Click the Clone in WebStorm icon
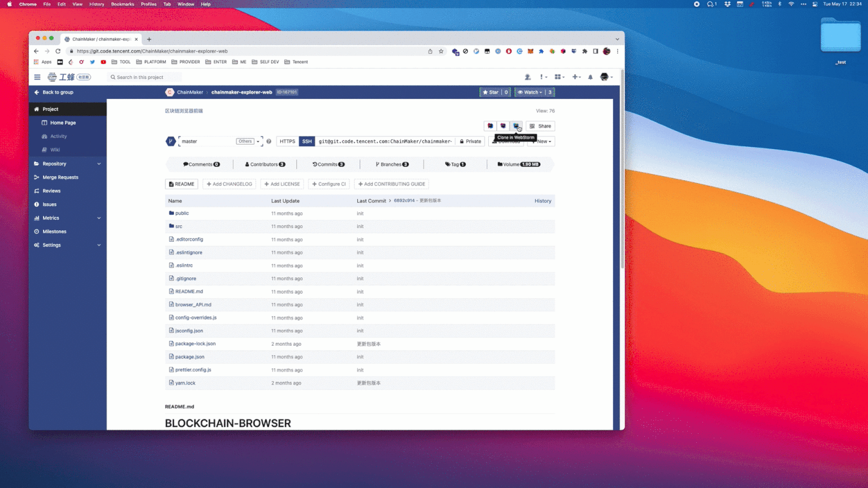The image size is (868, 488). (516, 126)
